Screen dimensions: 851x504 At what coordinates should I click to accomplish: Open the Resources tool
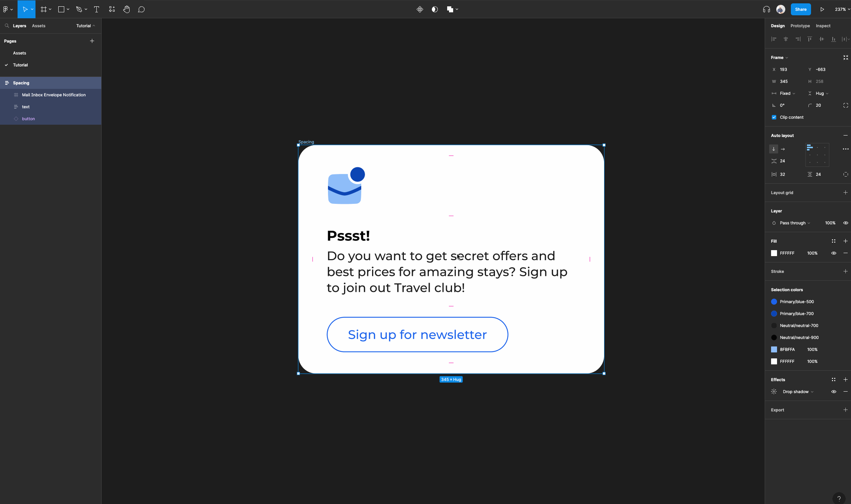coord(112,9)
